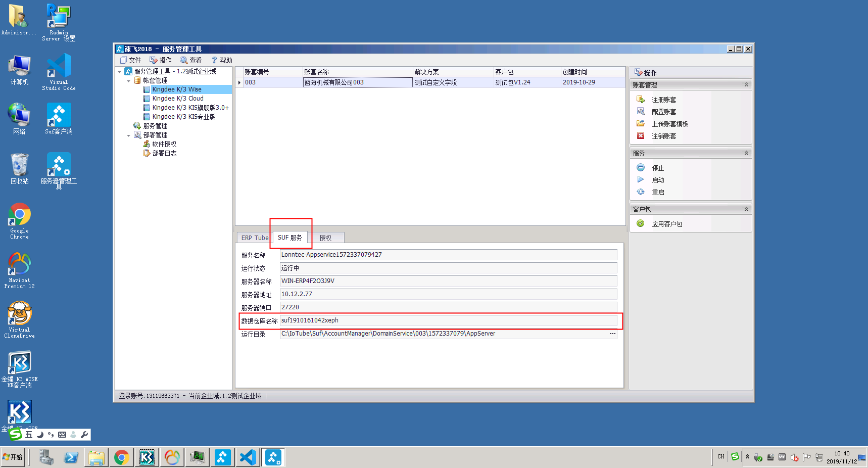Collapse the 服务管理工具 root tree node
This screenshot has width=868, height=468.
pyautogui.click(x=120, y=72)
